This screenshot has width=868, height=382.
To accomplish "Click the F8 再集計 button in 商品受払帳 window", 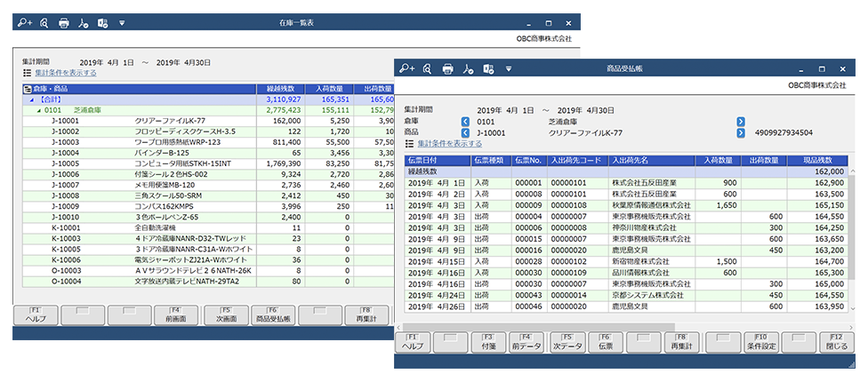I will [682, 343].
